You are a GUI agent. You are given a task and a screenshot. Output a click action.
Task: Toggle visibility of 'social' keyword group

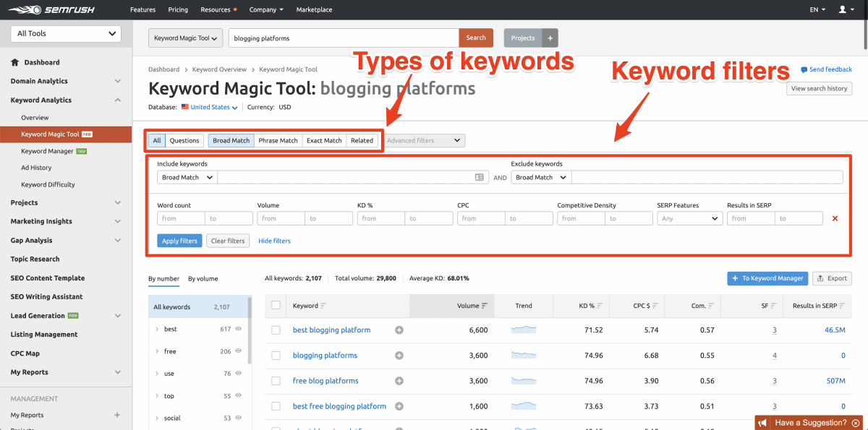point(238,418)
